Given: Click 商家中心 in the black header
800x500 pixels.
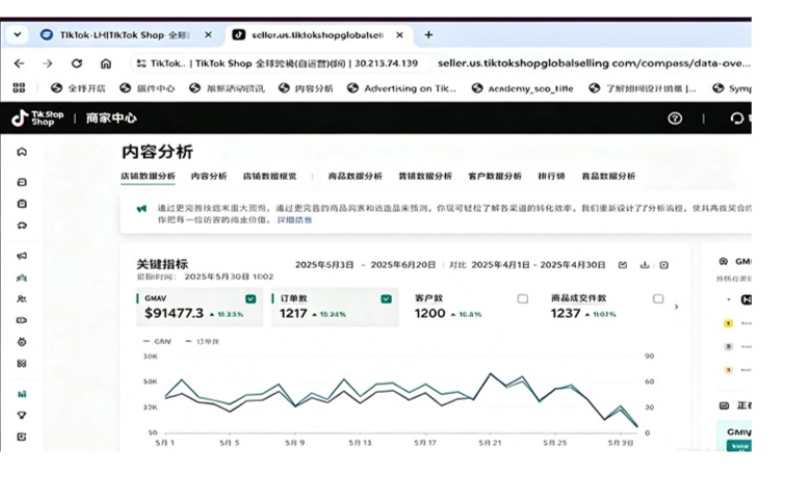Looking at the screenshot, I should pos(111,118).
